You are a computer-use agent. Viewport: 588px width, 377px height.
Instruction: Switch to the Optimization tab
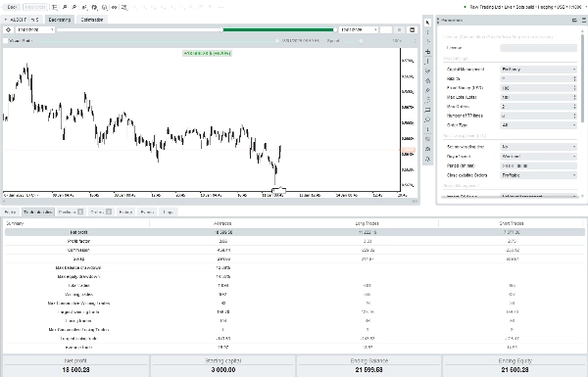[92, 20]
